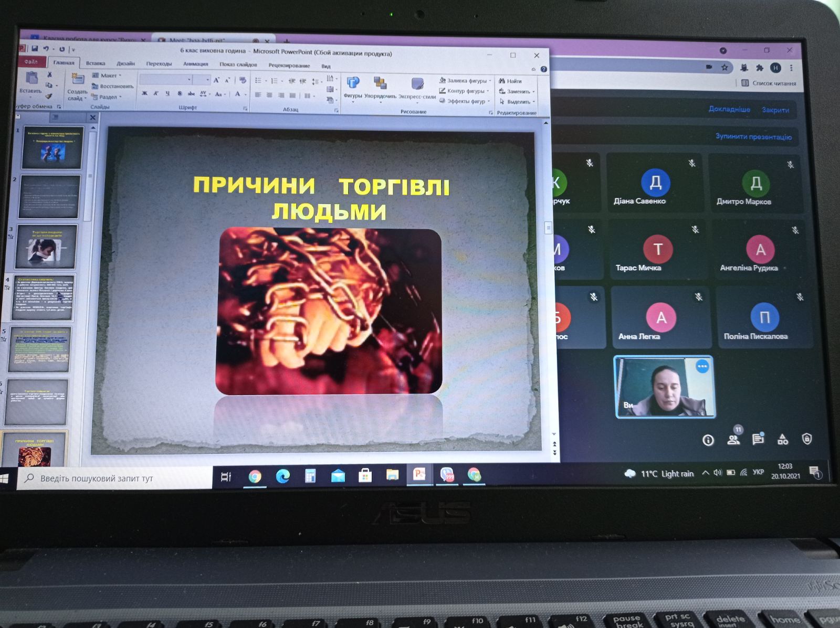Toggle justify text alignment
The width and height of the screenshot is (840, 628).
point(292,95)
